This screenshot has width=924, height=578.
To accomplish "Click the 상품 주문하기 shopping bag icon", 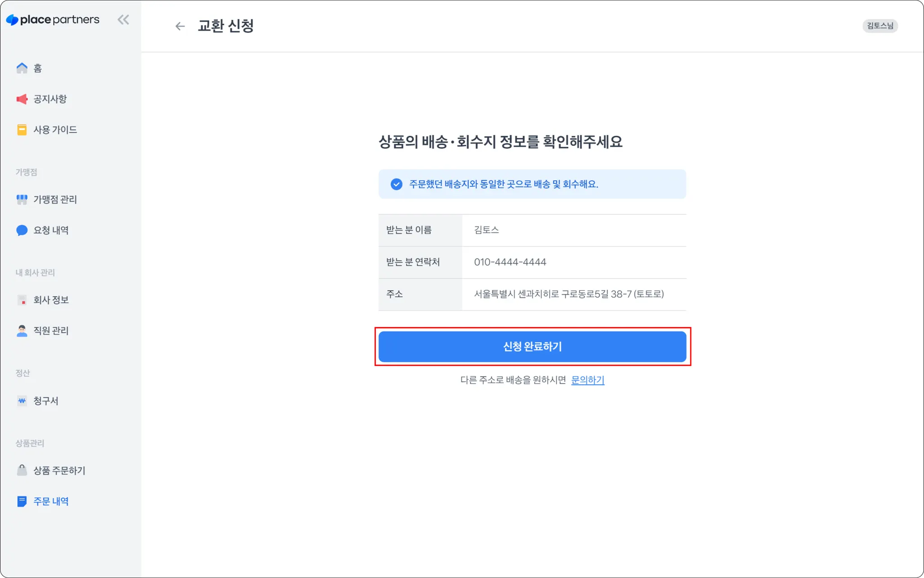I will 22,471.
